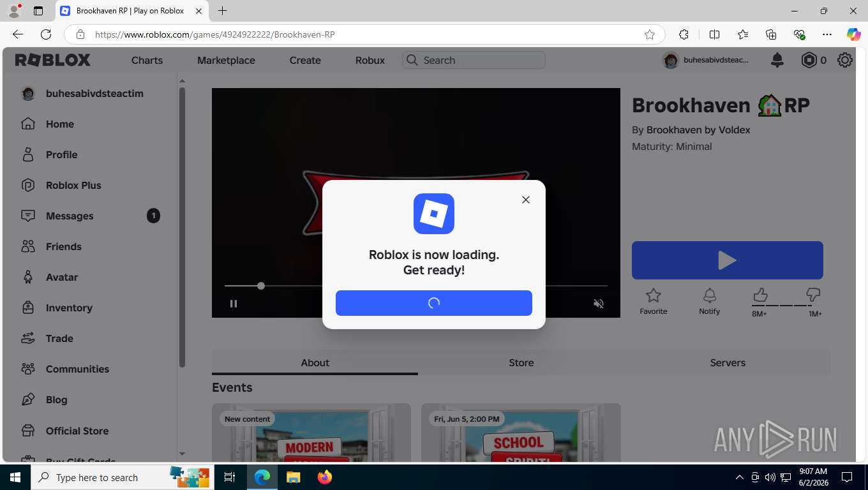Switch to the Servers tab
Viewport: 868px width, 490px height.
pos(728,362)
